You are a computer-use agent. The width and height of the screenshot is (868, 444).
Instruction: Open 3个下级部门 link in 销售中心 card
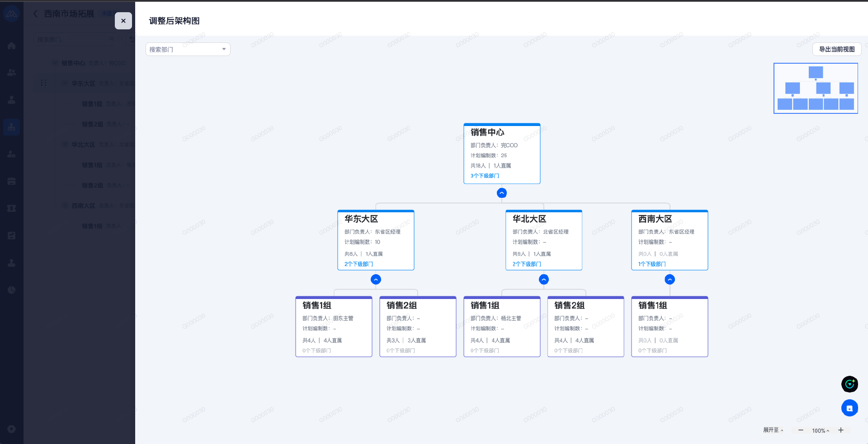click(x=485, y=176)
